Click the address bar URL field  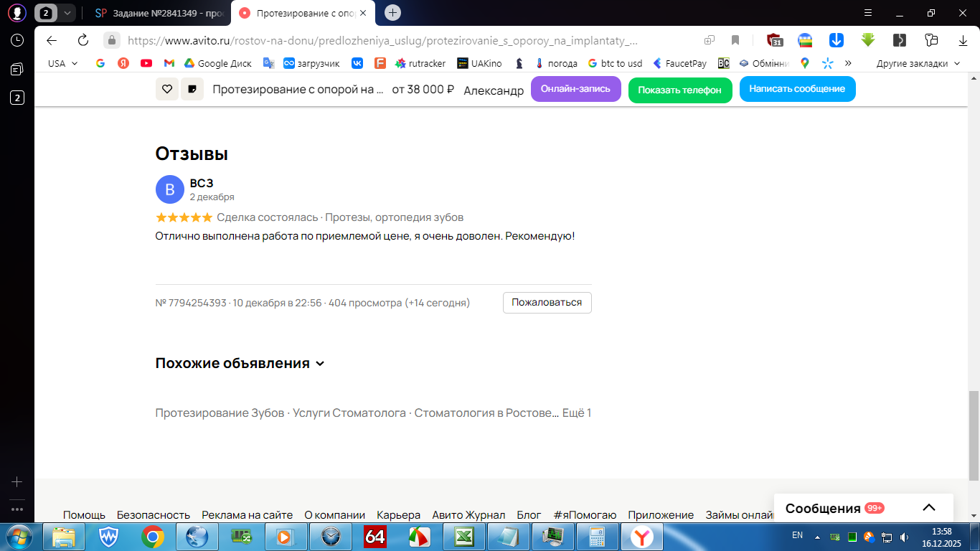pyautogui.click(x=382, y=41)
